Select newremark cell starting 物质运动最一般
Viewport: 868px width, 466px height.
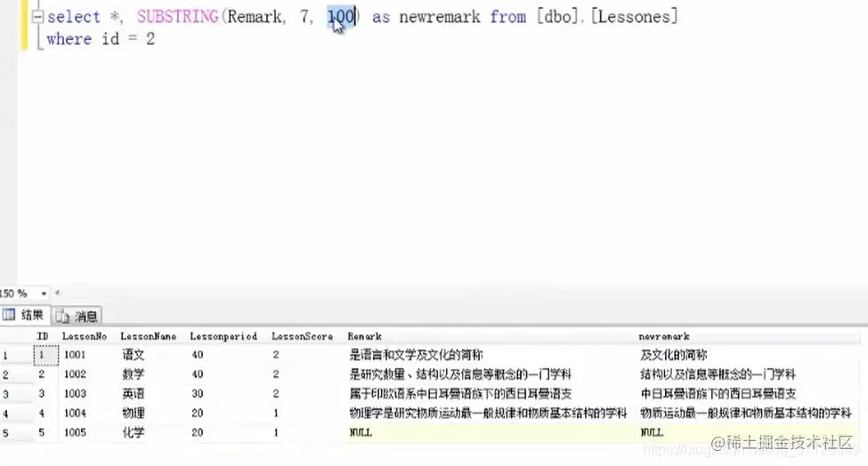(x=746, y=413)
